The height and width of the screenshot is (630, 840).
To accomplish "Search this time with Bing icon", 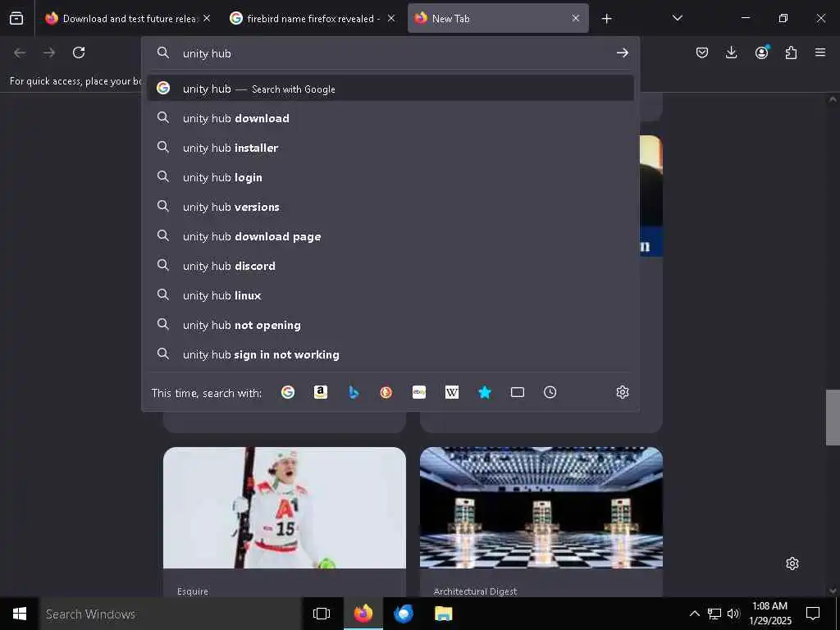I will [x=354, y=393].
